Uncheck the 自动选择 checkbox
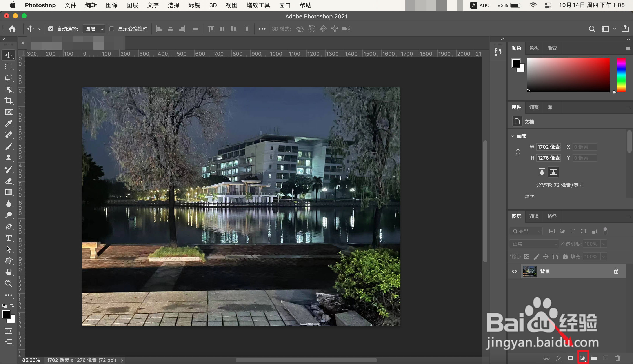This screenshot has height=364, width=633. point(51,29)
